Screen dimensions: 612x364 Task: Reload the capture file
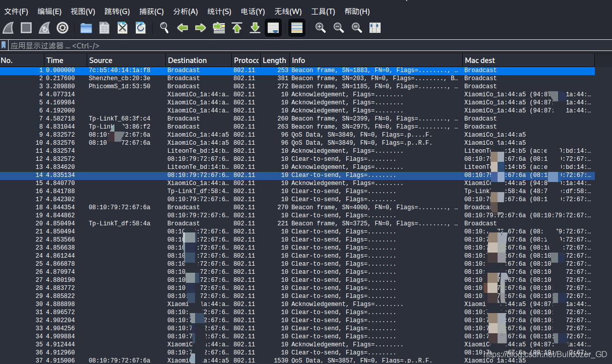coord(141,28)
